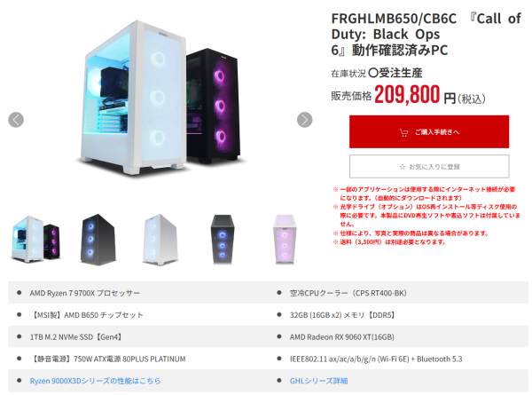Image resolution: width=532 pixels, height=395 pixels.
Task: Open the GHLシリーズ詳細 link
Action: pyautogui.click(x=318, y=381)
